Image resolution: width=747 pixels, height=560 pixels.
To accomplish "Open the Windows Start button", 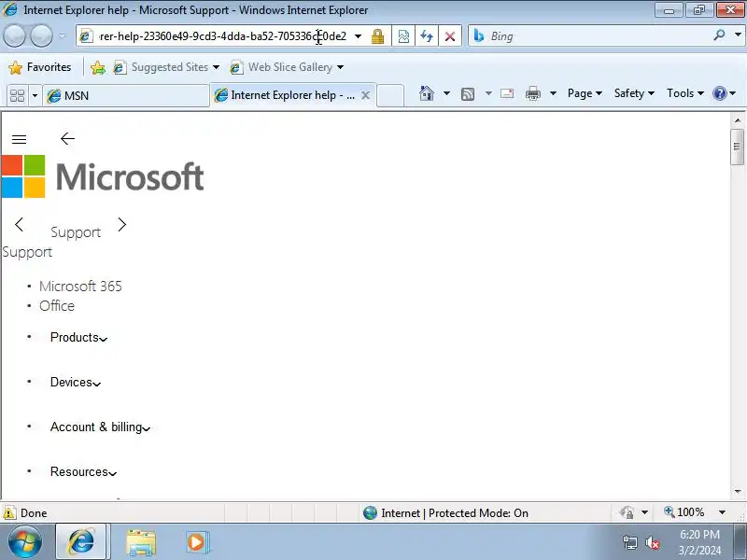I will [25, 542].
